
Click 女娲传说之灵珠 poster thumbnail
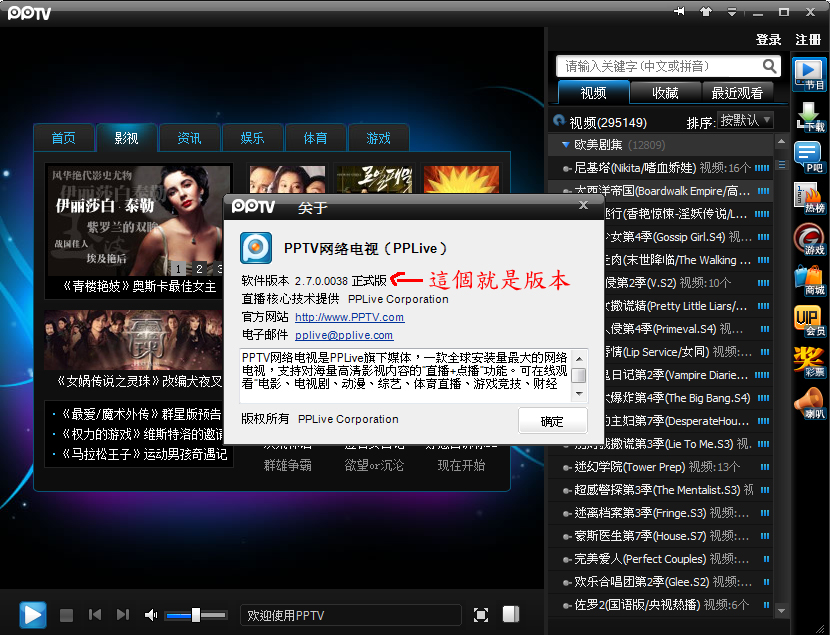[x=134, y=340]
